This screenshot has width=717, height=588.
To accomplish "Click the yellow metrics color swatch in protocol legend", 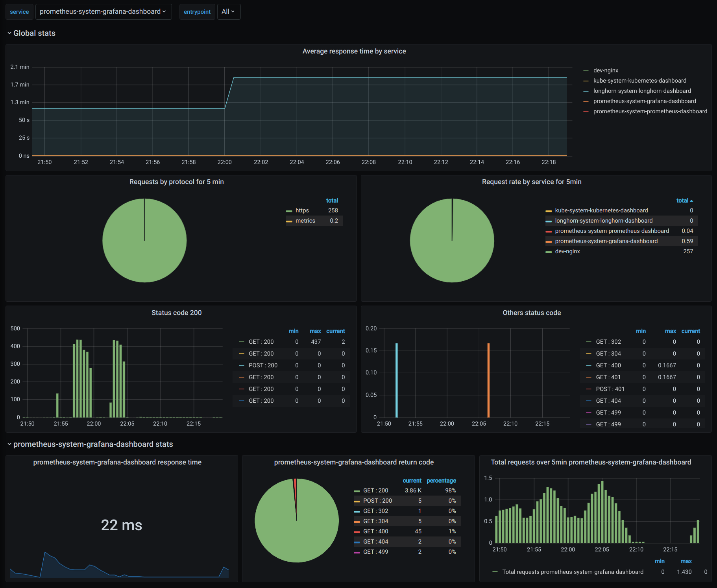I will pos(289,221).
